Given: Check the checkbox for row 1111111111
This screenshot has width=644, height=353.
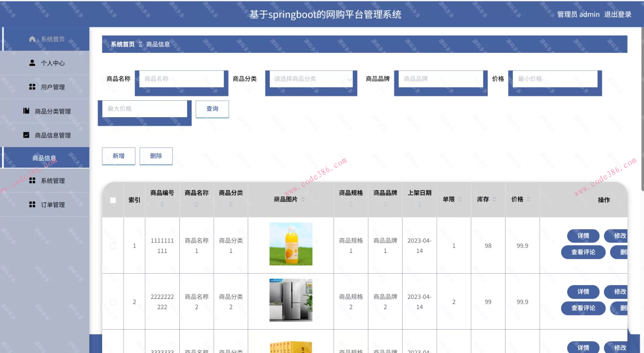Looking at the screenshot, I should [113, 246].
